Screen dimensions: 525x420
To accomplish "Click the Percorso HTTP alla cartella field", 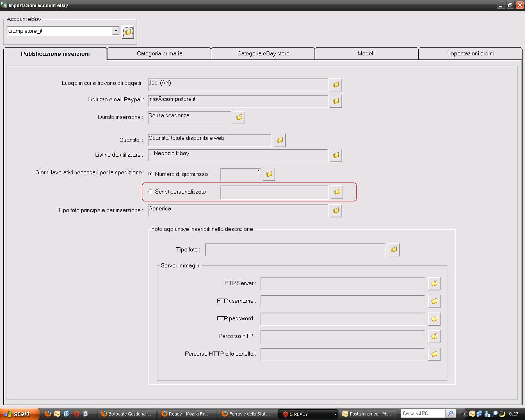I will click(343, 354).
